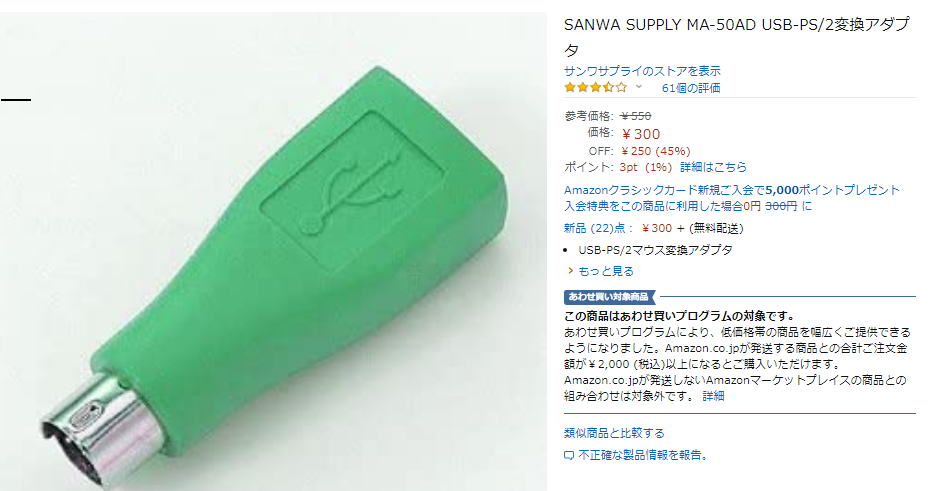Click the orange chevron beside もっと見る
Screen dimensions: 936x491
click(x=571, y=271)
